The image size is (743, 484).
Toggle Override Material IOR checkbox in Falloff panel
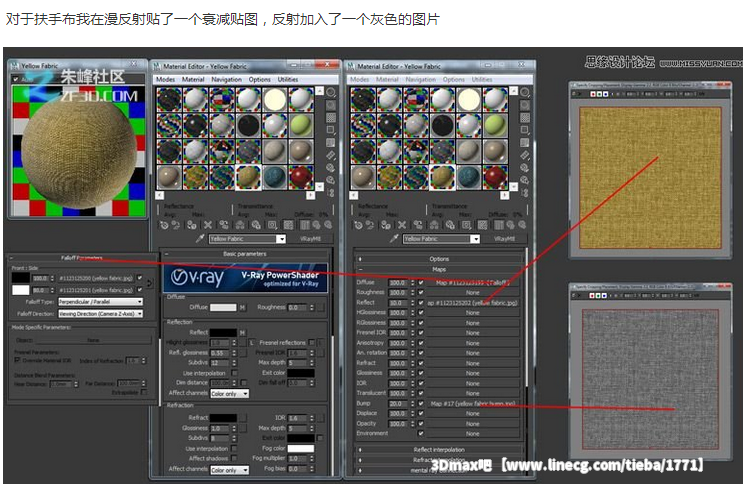click(18, 360)
